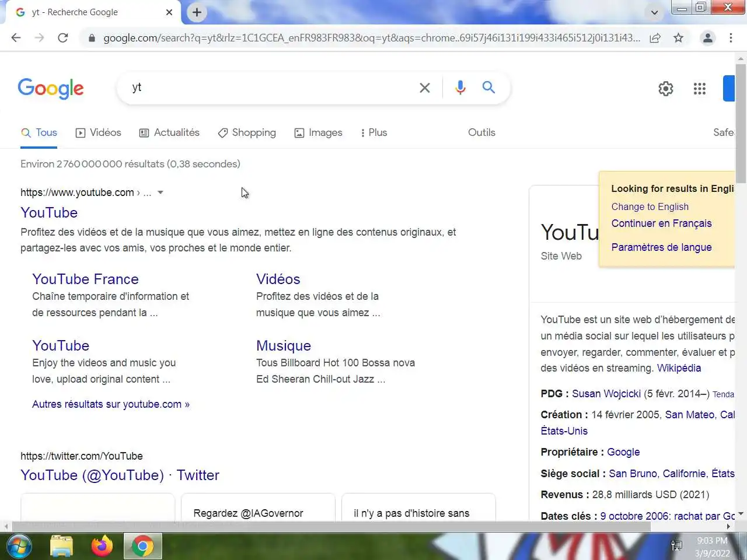Screen dimensions: 747x560
Task: Open the Musique sitelink
Action: (284, 346)
